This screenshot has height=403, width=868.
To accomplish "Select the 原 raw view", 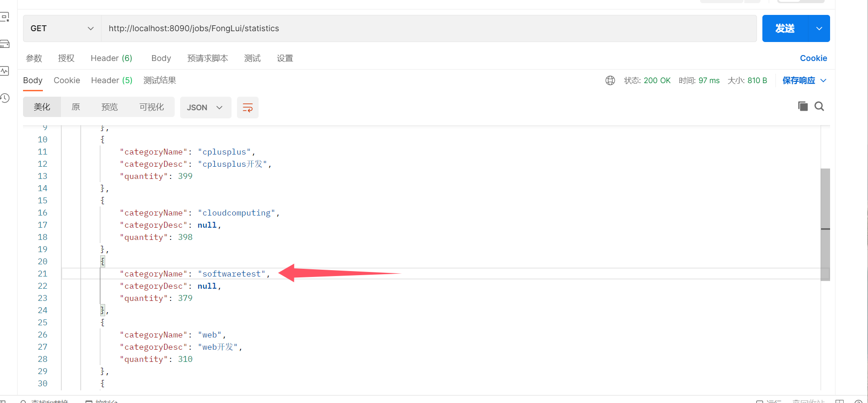I will tap(76, 107).
